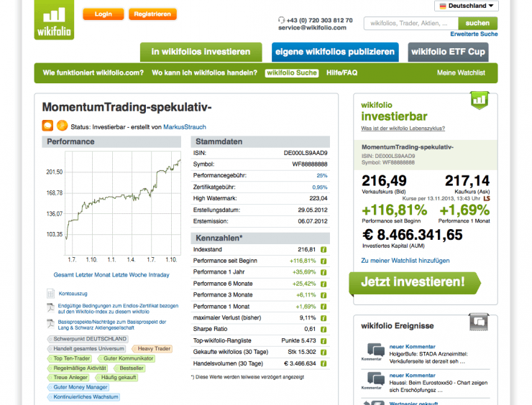Image resolution: width=532 pixels, height=405 pixels.
Task: Click the Kontoauszug table icon
Action: (x=50, y=294)
